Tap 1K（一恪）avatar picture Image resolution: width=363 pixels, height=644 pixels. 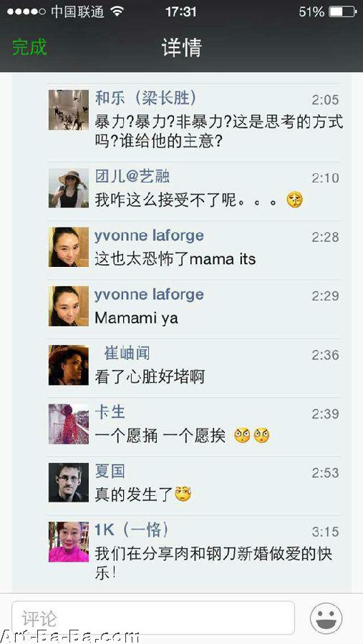click(x=69, y=542)
